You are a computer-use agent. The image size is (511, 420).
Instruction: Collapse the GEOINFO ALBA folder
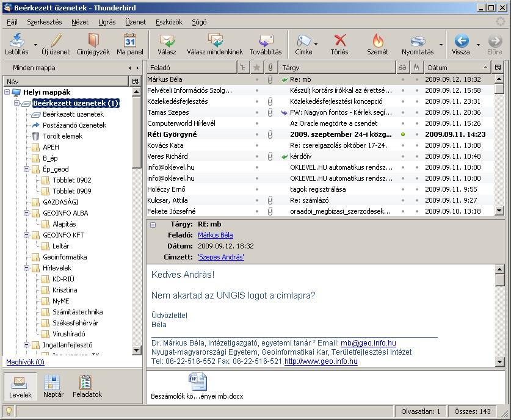pyautogui.click(x=27, y=213)
